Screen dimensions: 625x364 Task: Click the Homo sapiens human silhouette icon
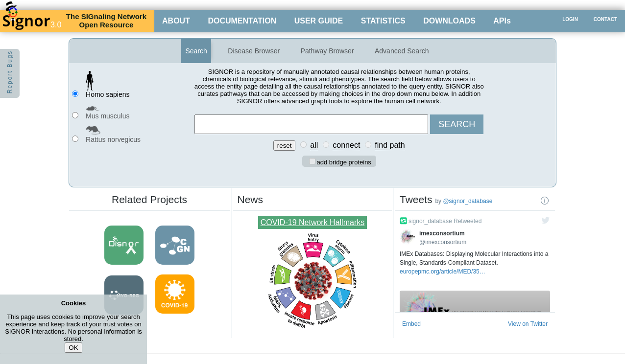[x=90, y=81]
